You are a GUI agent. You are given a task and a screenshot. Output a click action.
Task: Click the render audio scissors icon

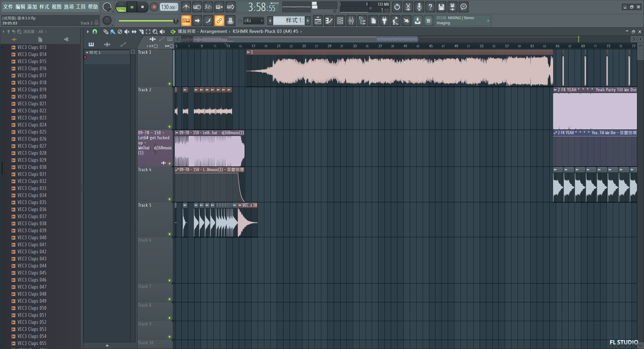(x=408, y=7)
